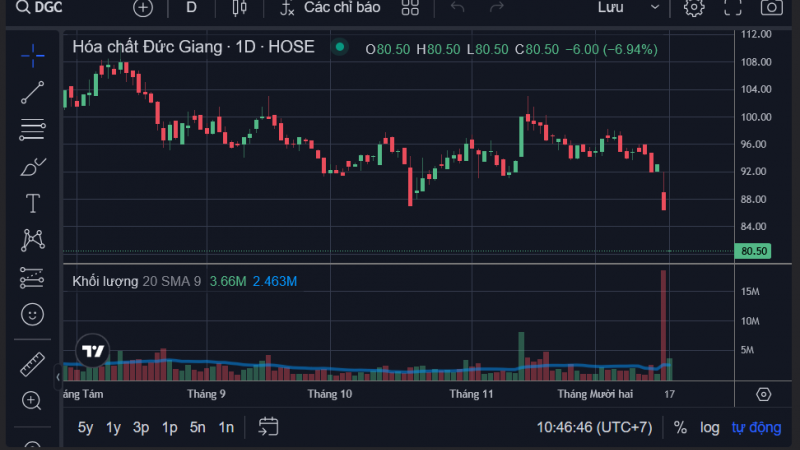
Task: Open the go to date calendar
Action: click(x=268, y=427)
